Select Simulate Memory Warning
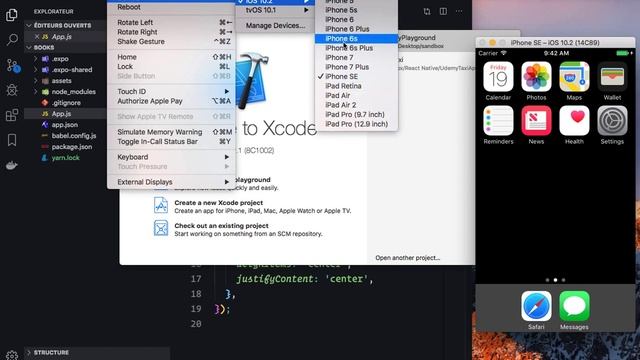This screenshot has width=640, height=360. 171,132
